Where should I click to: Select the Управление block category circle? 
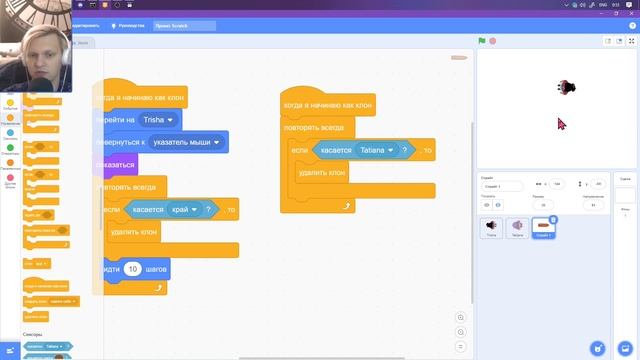tap(10, 118)
